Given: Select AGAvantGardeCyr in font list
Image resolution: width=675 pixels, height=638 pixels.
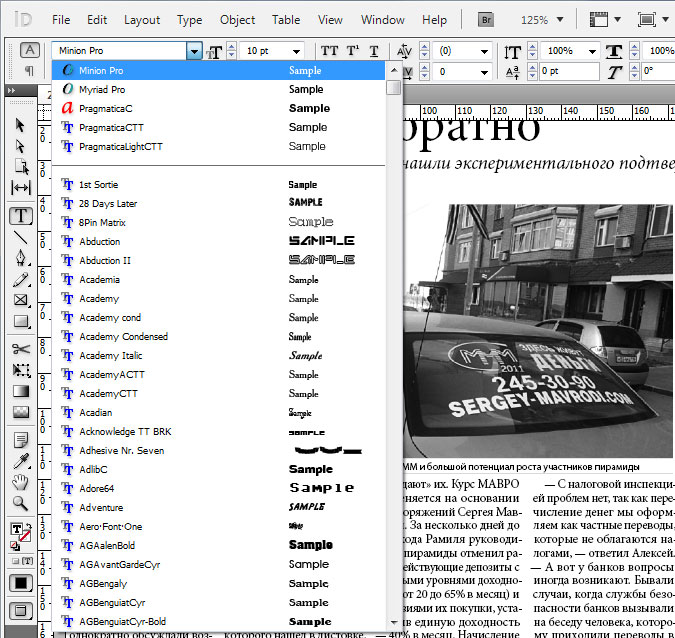Looking at the screenshot, I should coord(218,564).
